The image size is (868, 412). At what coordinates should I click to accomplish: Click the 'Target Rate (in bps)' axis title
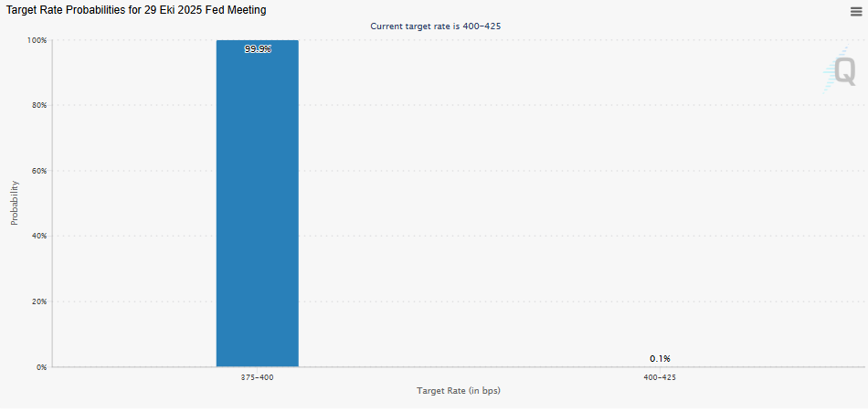click(459, 391)
